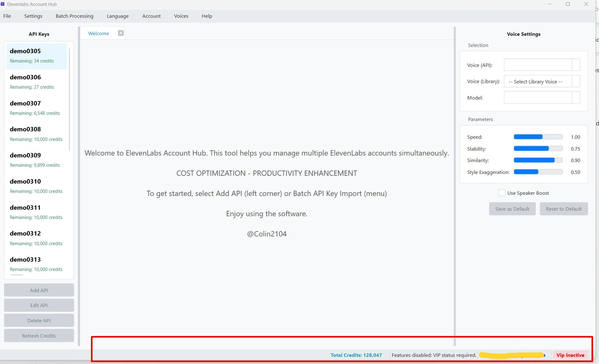Viewport: 599px width, 364px height.
Task: Click Save as Default button
Action: (512, 209)
